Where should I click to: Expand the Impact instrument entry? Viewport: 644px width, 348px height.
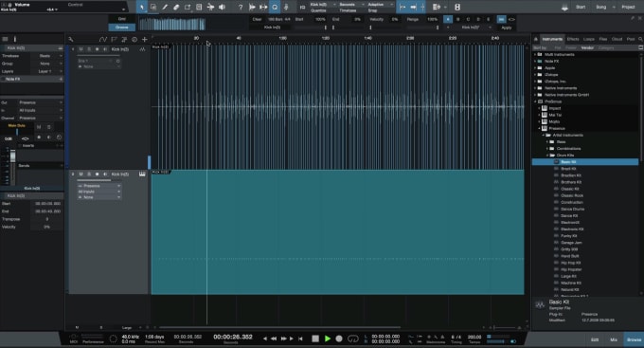540,108
